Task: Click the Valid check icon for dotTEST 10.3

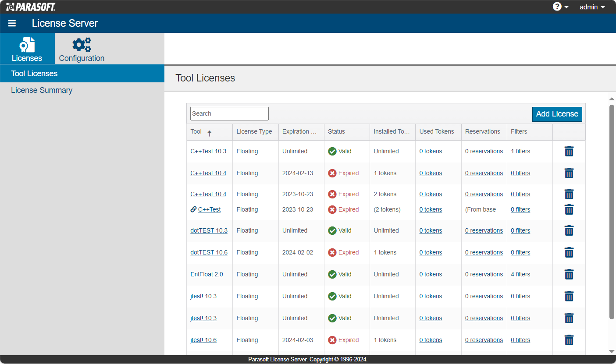Action: pos(332,230)
